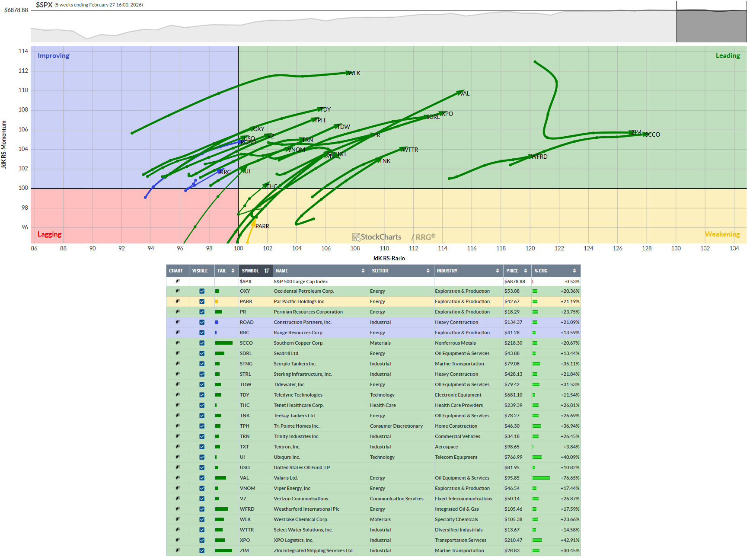This screenshot has height=560, width=753.
Task: Open the chart icon for VAL row
Action: coord(178,478)
